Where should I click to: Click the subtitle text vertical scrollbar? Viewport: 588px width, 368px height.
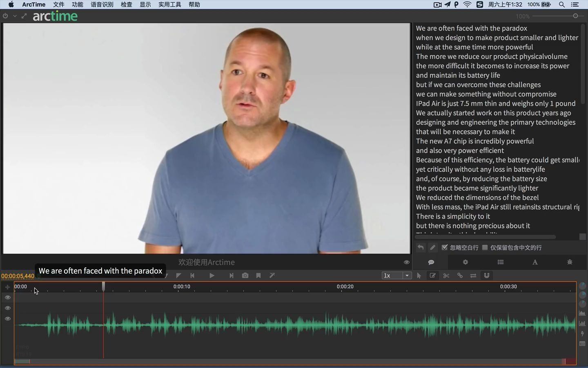click(x=583, y=64)
